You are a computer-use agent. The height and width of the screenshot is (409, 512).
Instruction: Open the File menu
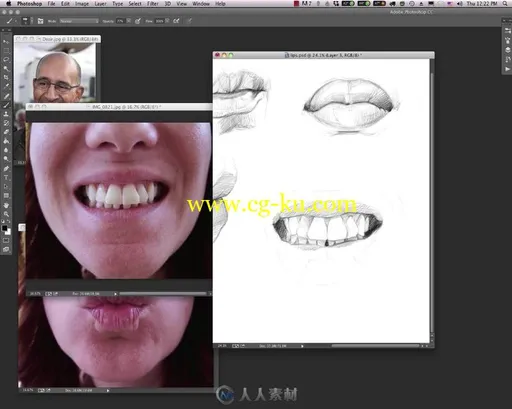click(x=51, y=4)
